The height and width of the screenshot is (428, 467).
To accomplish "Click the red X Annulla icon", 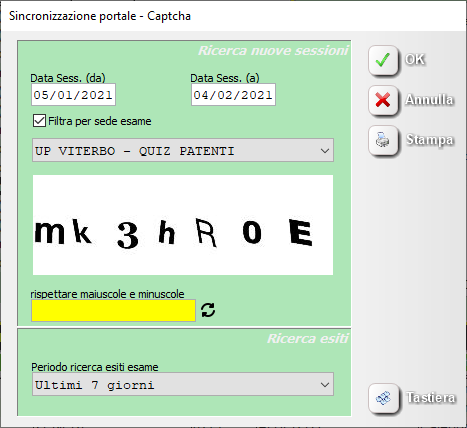I will coord(383,100).
